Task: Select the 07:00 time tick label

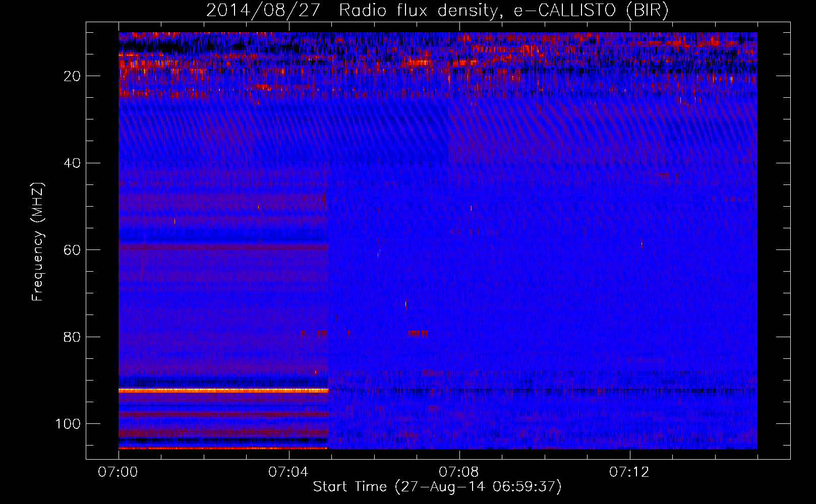Action: (118, 472)
